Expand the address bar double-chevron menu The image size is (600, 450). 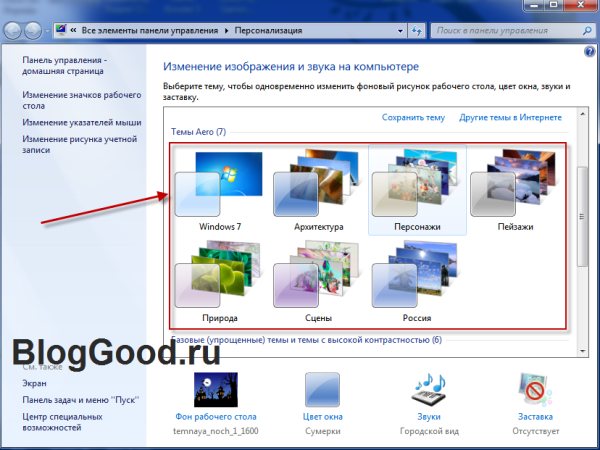[73, 30]
